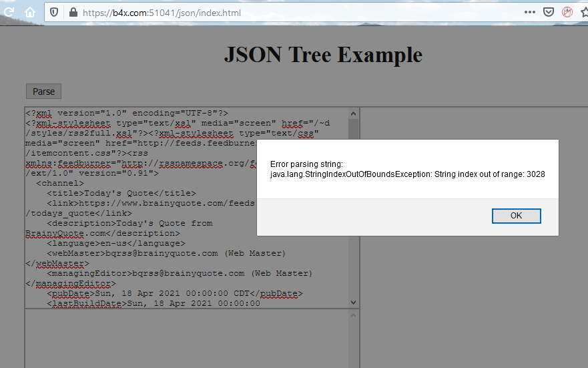Open the page actions three-dot menu
Image resolution: width=588 pixels, height=368 pixels.
529,13
